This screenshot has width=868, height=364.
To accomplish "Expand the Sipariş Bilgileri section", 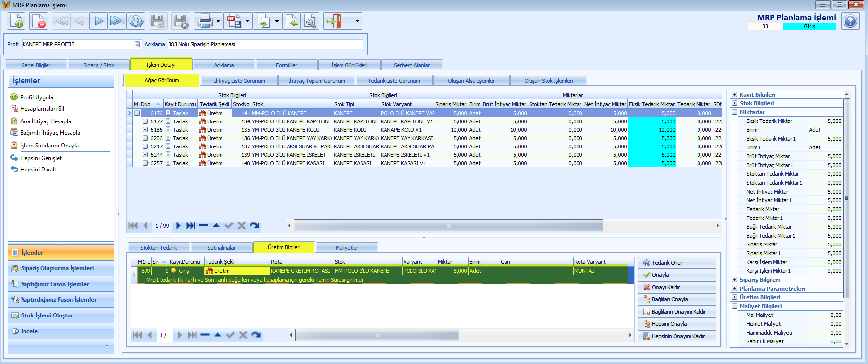I will point(734,280).
